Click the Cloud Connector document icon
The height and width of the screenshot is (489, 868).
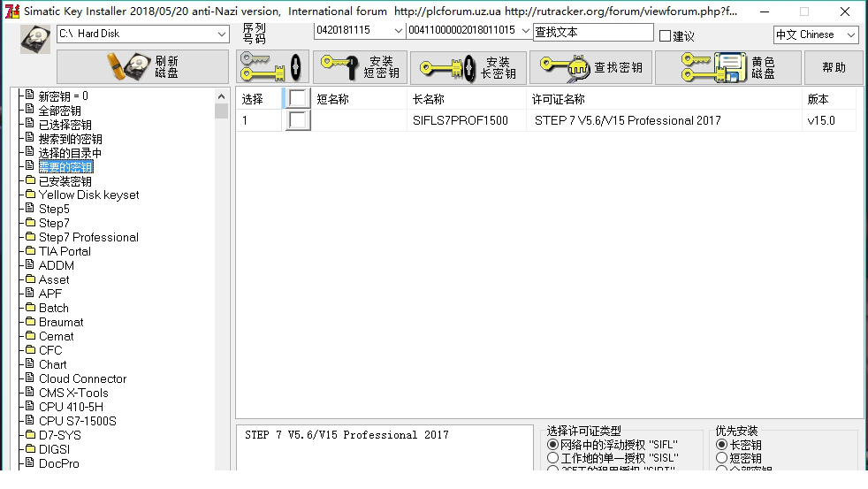pyautogui.click(x=30, y=378)
